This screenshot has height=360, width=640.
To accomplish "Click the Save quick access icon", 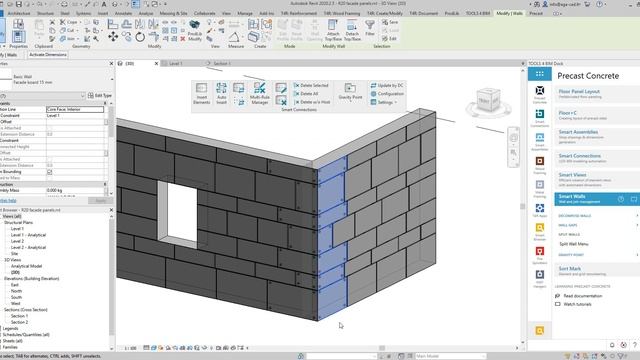I will 18,4.
